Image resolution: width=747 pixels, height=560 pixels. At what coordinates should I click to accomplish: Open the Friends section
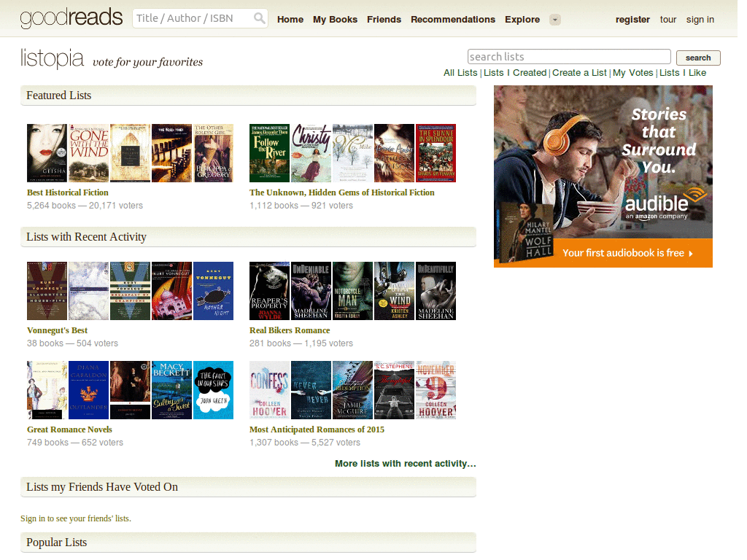(384, 20)
